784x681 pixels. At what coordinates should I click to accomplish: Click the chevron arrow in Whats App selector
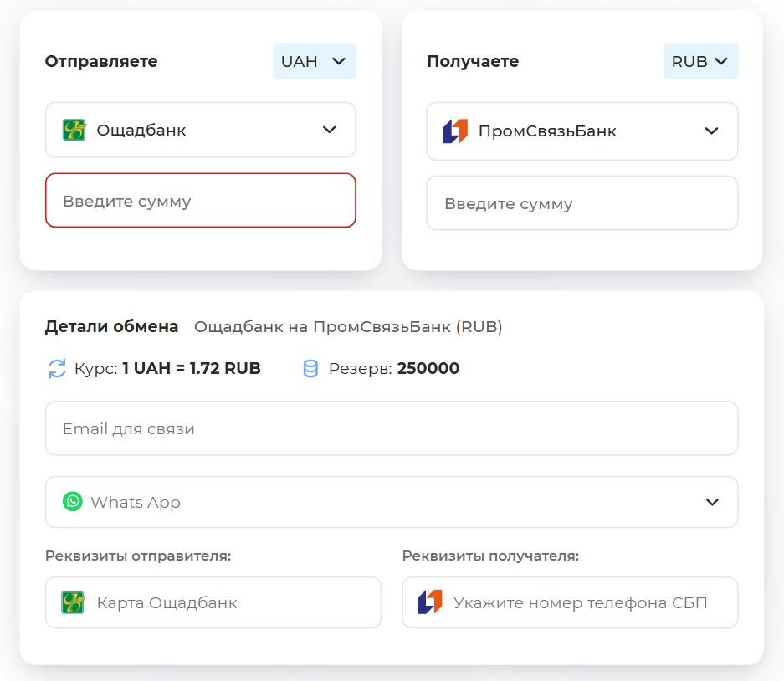pyautogui.click(x=712, y=502)
